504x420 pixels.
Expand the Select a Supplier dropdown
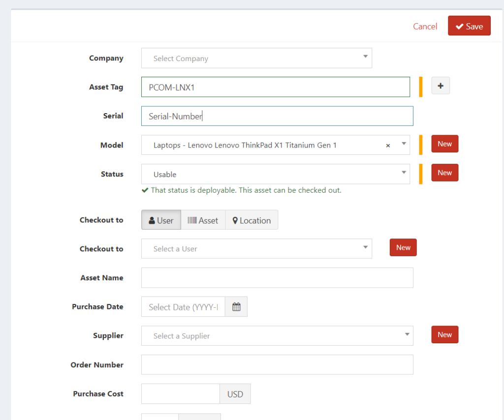point(277,336)
